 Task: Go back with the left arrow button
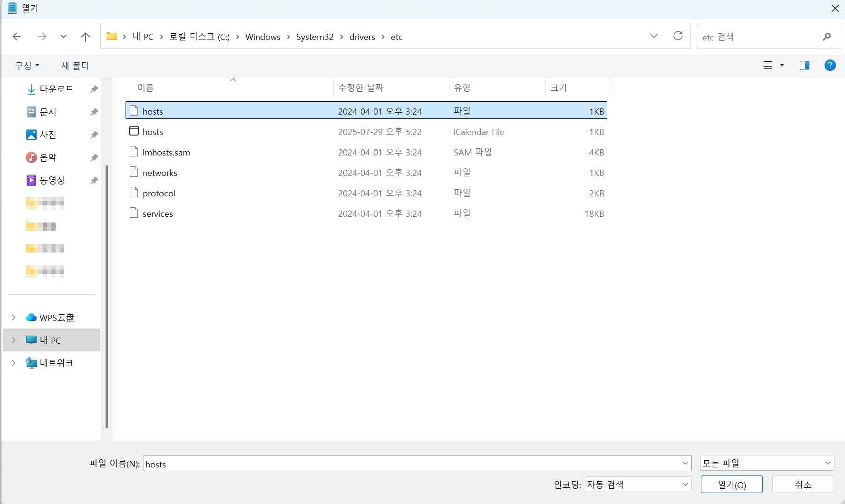pos(17,37)
